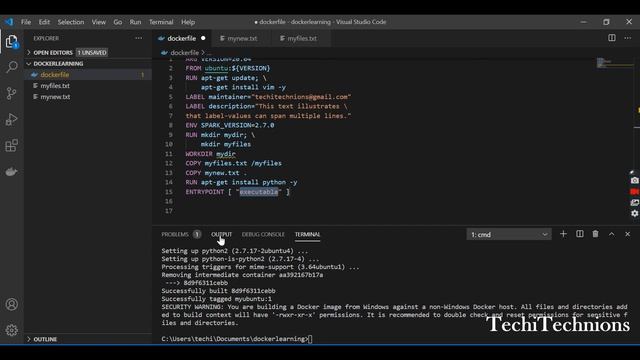Open the Run menu

(x=135, y=22)
